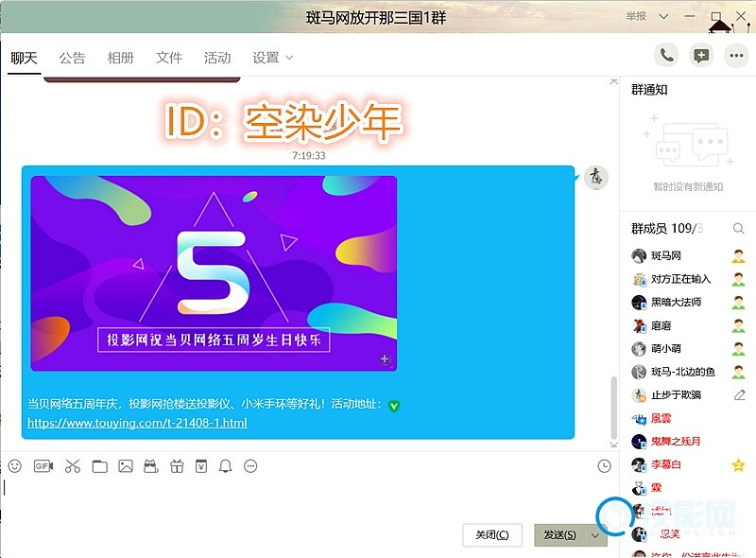Edit group card for 止步于欺骗
Image resolution: width=756 pixels, height=558 pixels.
[739, 395]
